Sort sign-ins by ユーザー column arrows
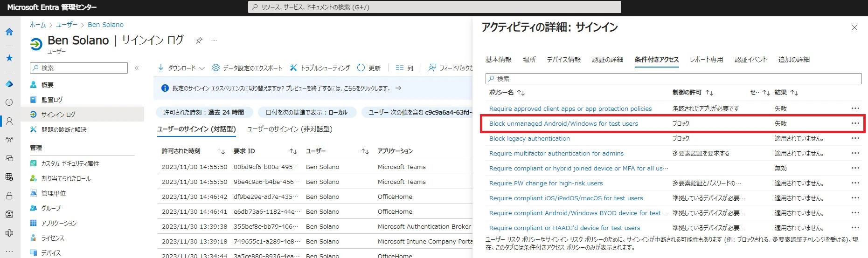Image resolution: width=868 pixels, height=258 pixels. click(365, 151)
